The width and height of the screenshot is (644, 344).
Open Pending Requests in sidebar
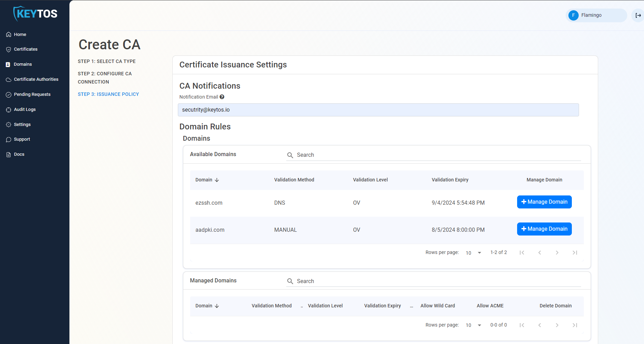(x=32, y=94)
